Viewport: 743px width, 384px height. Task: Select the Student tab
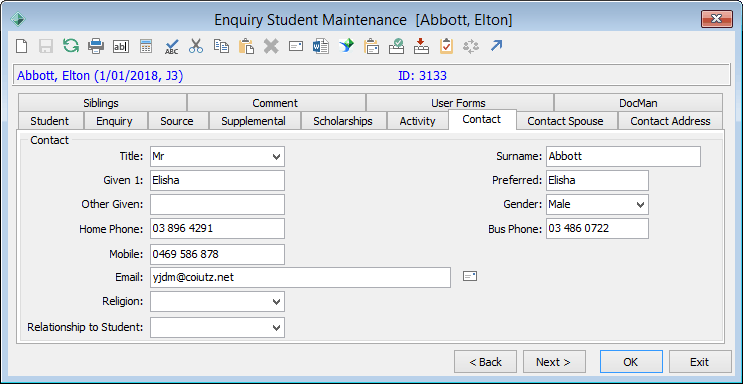(50, 121)
